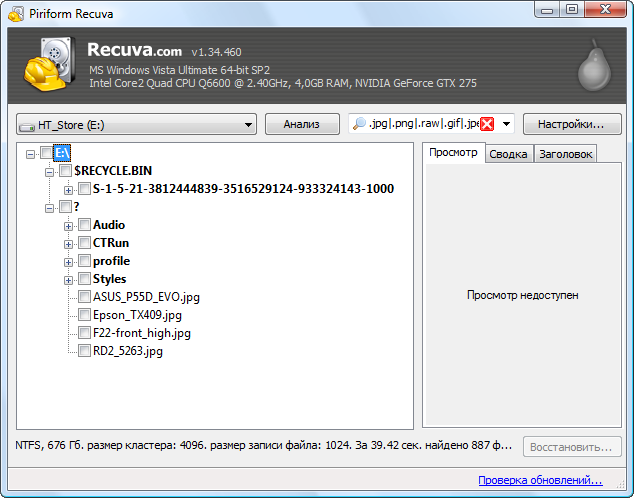Select checkbox for RD2_5263.jpg
This screenshot has width=634, height=498.
point(84,350)
